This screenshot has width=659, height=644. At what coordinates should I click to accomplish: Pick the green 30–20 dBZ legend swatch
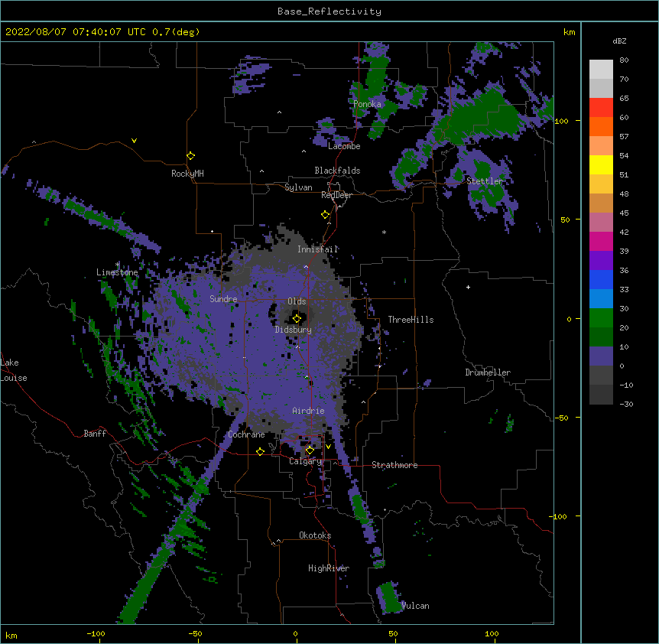tap(601, 318)
